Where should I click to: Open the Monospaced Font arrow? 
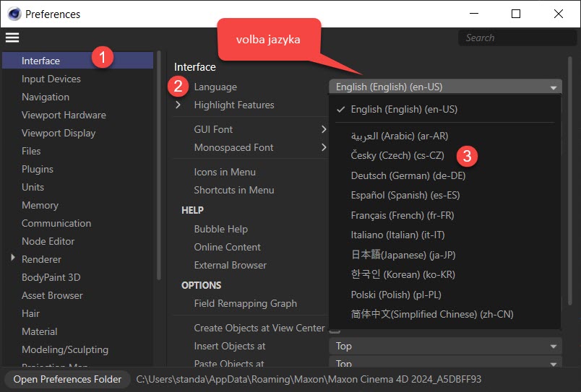pos(324,148)
